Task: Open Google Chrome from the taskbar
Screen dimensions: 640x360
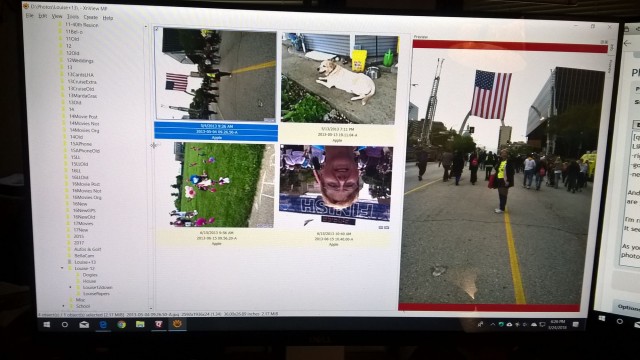Action: 122,324
